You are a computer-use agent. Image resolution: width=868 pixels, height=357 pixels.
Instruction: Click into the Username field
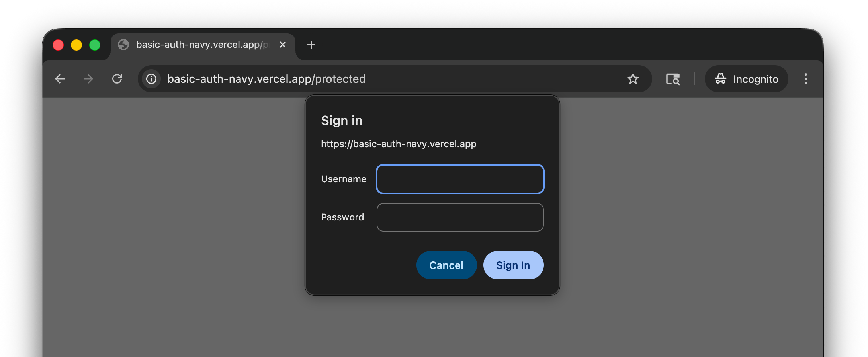click(460, 179)
